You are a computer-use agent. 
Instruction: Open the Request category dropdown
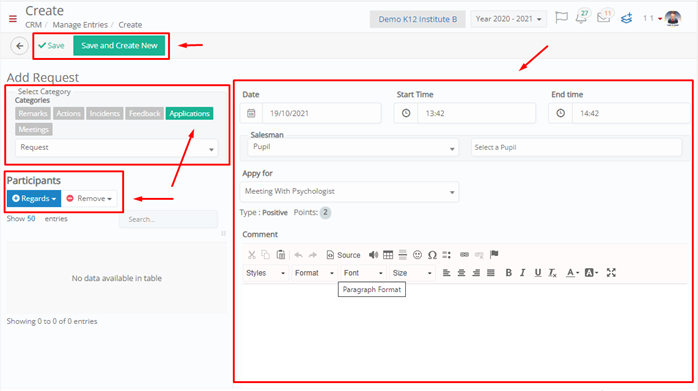(117, 148)
